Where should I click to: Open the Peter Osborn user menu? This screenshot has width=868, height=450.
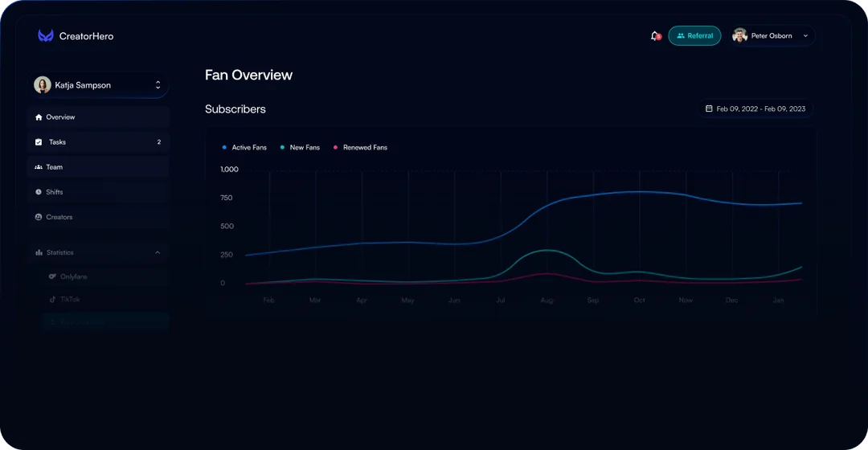(x=772, y=36)
